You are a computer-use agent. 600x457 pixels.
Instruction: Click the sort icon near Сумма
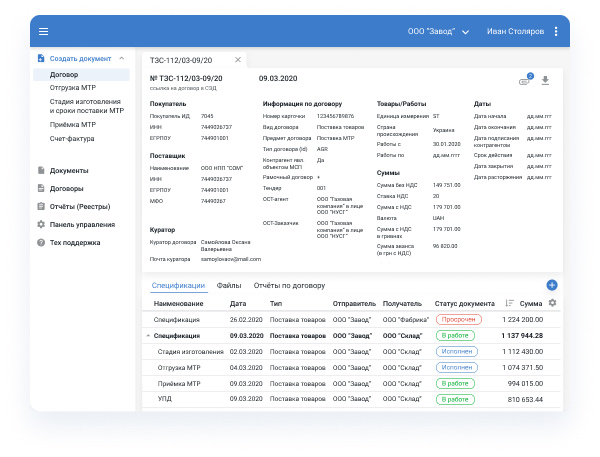click(x=509, y=303)
